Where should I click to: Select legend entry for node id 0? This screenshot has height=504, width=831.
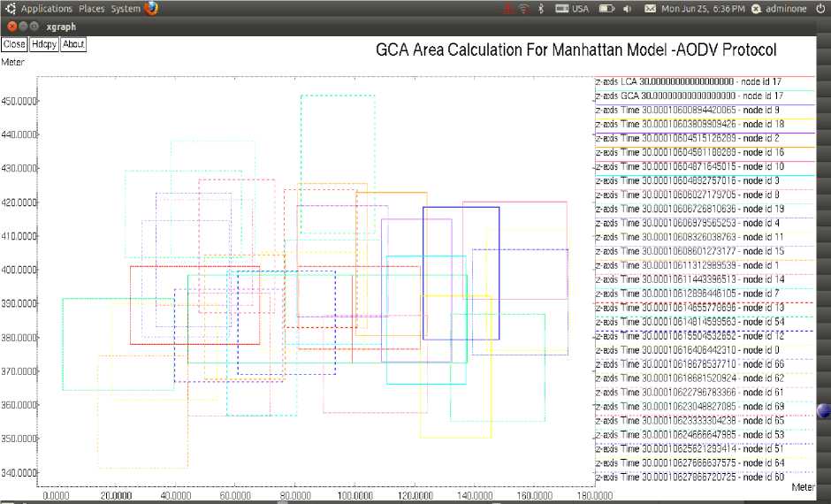688,350
